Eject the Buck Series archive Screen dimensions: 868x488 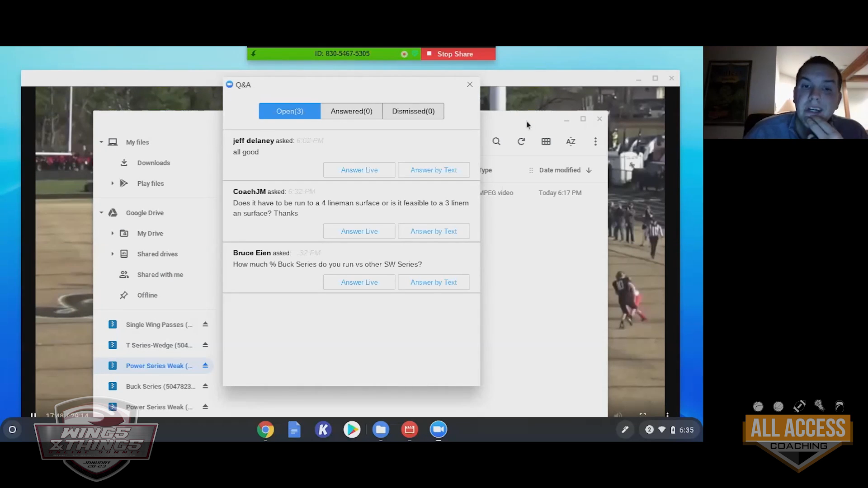pyautogui.click(x=205, y=386)
